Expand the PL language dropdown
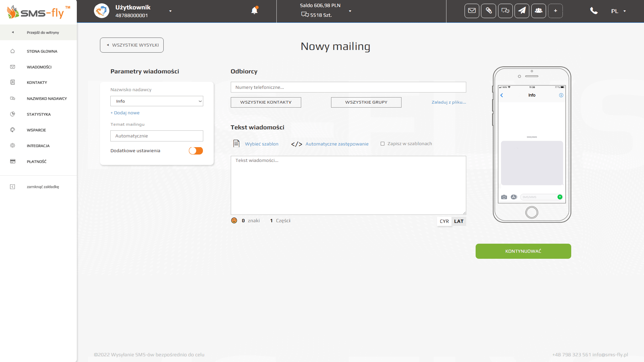The width and height of the screenshot is (644, 362). coord(618,11)
